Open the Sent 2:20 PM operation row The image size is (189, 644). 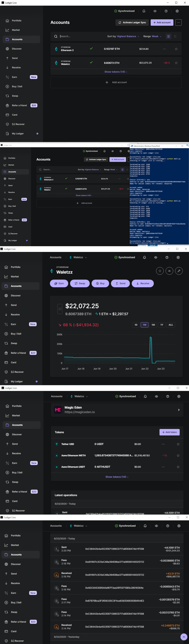117,549
